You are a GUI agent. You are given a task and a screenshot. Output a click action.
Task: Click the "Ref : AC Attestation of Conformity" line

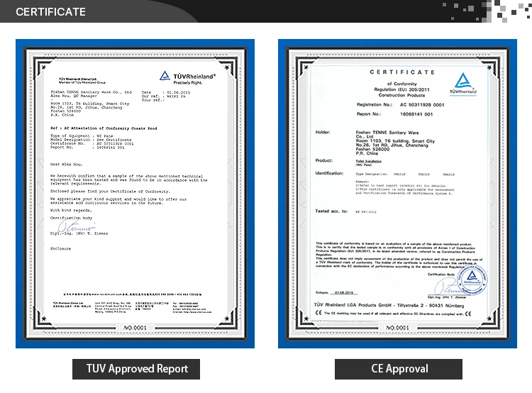click(x=104, y=128)
